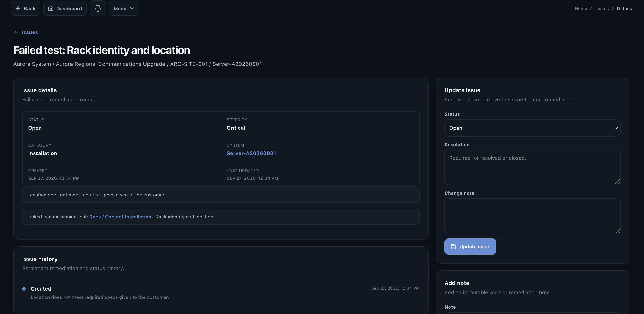
Task: Return via the blue Issues back link
Action: (26, 32)
